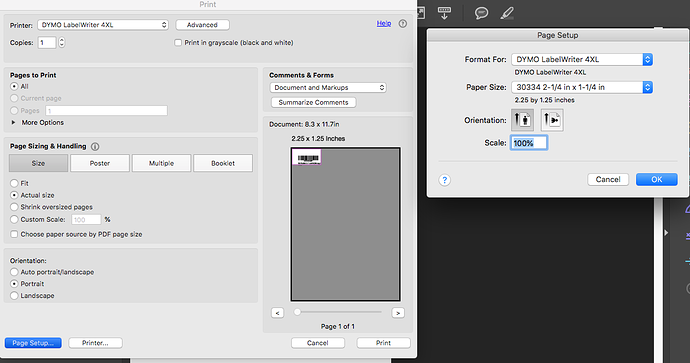
Task: Click the Advanced button
Action: (x=202, y=25)
